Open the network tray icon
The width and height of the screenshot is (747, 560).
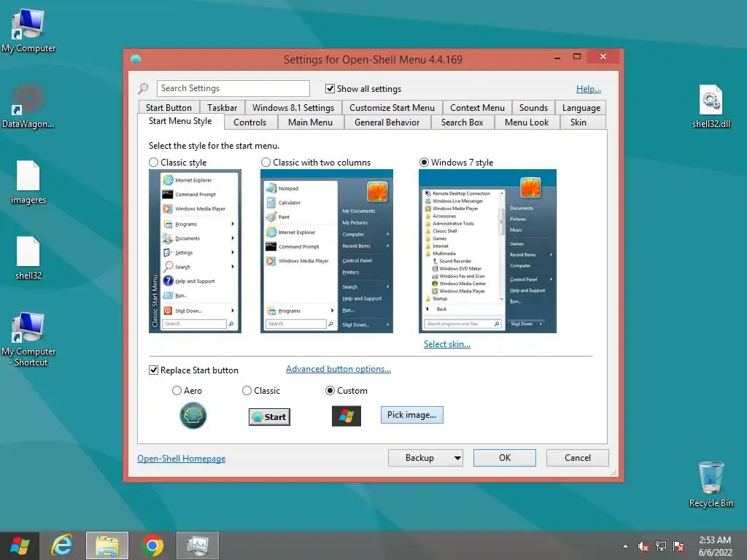[661, 546]
